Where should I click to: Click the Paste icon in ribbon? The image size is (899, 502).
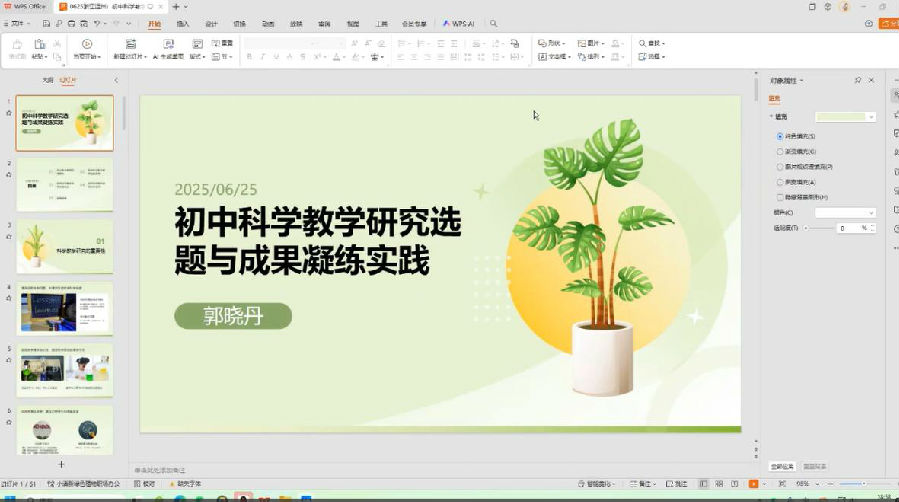click(x=40, y=44)
